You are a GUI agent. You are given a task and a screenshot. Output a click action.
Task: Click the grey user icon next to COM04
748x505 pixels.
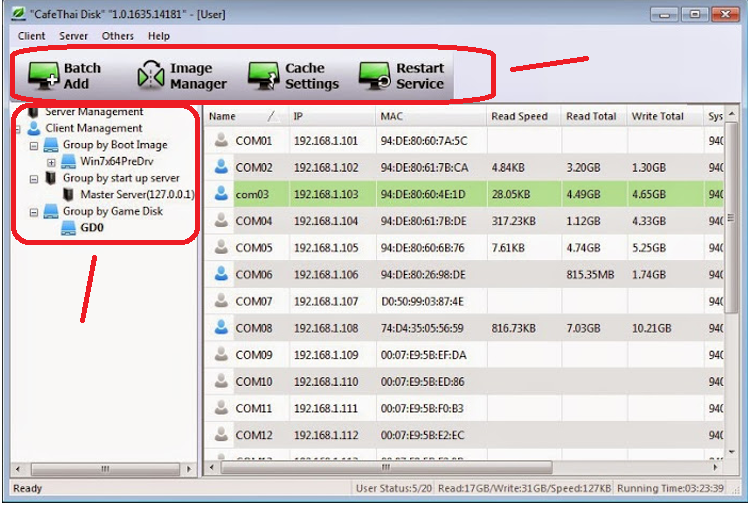coord(221,220)
